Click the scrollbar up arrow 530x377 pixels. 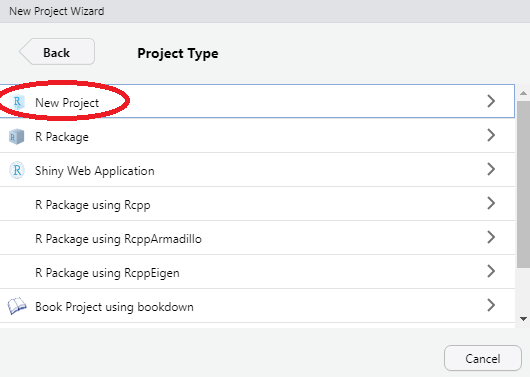[523, 93]
